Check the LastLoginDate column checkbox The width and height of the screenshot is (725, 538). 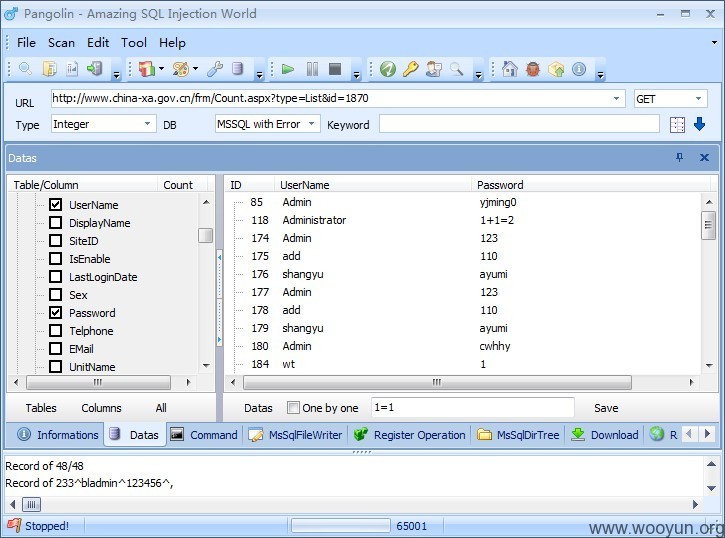[x=55, y=276]
